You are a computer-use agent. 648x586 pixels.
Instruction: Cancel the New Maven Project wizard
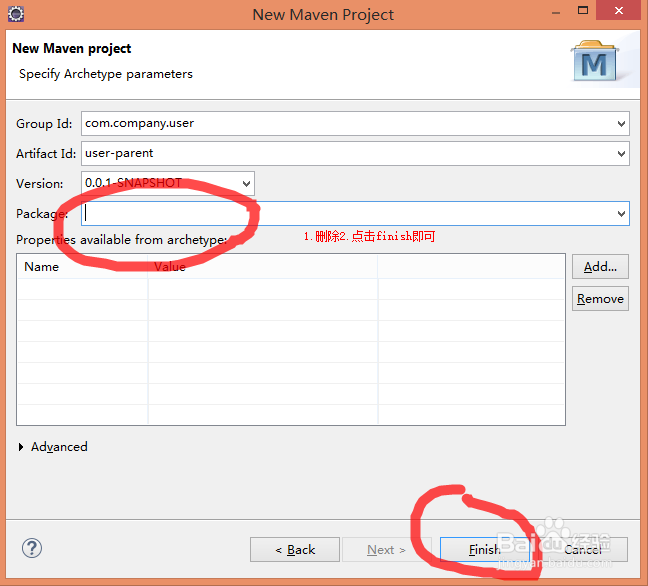coord(583,550)
